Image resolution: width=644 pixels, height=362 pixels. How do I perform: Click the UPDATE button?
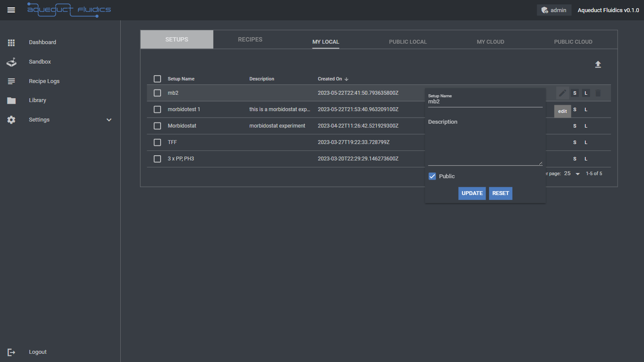coord(472,193)
